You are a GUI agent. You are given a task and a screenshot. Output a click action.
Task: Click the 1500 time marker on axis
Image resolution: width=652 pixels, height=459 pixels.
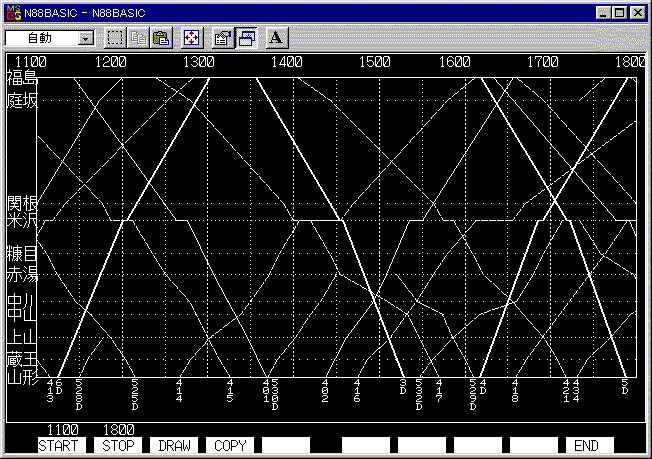(374, 62)
